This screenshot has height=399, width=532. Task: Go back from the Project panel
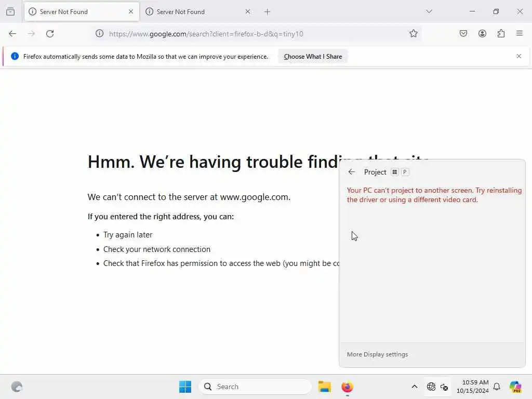click(352, 172)
